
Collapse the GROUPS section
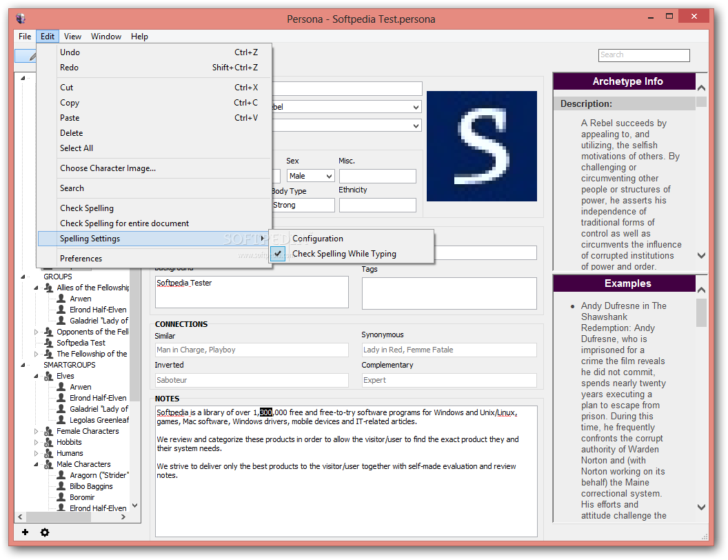tap(23, 277)
